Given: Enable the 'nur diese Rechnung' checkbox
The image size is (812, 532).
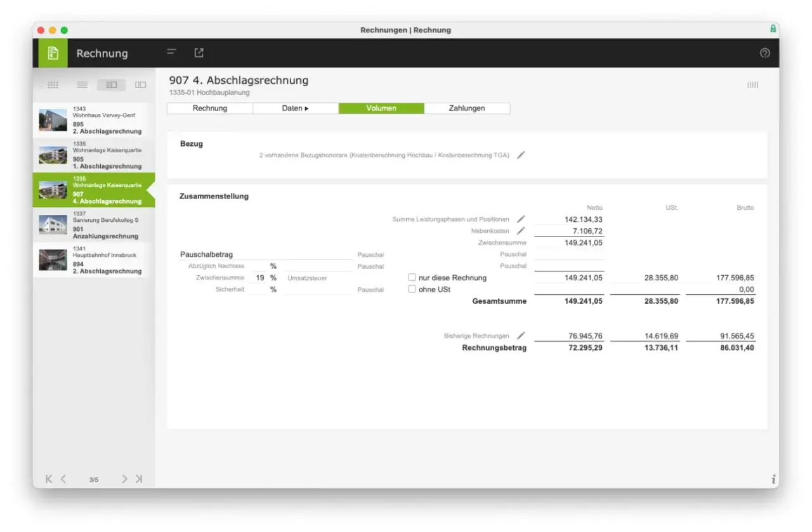Looking at the screenshot, I should [x=412, y=278].
